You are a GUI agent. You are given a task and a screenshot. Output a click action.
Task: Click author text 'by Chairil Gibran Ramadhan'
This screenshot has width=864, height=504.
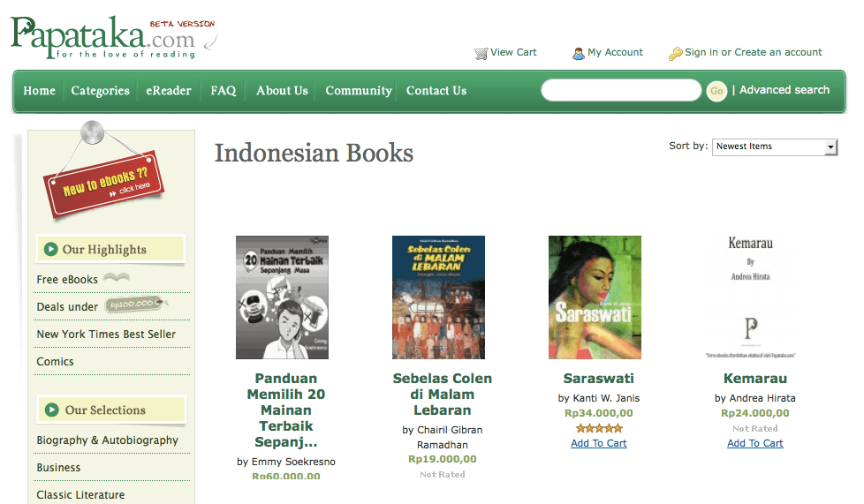click(443, 437)
